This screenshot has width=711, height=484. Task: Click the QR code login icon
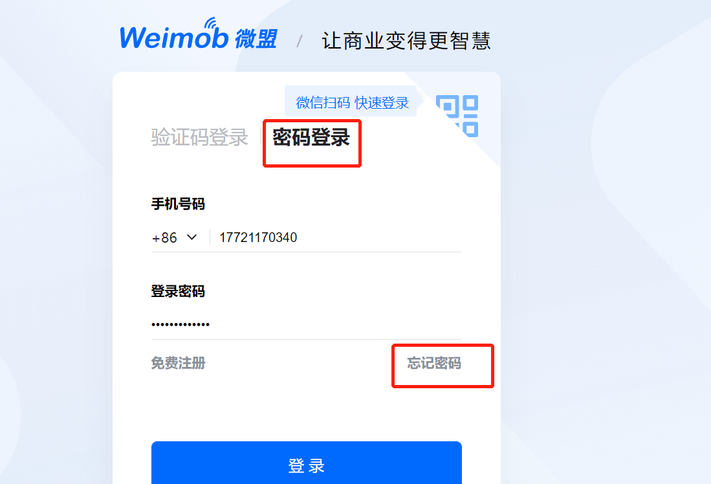(x=457, y=116)
